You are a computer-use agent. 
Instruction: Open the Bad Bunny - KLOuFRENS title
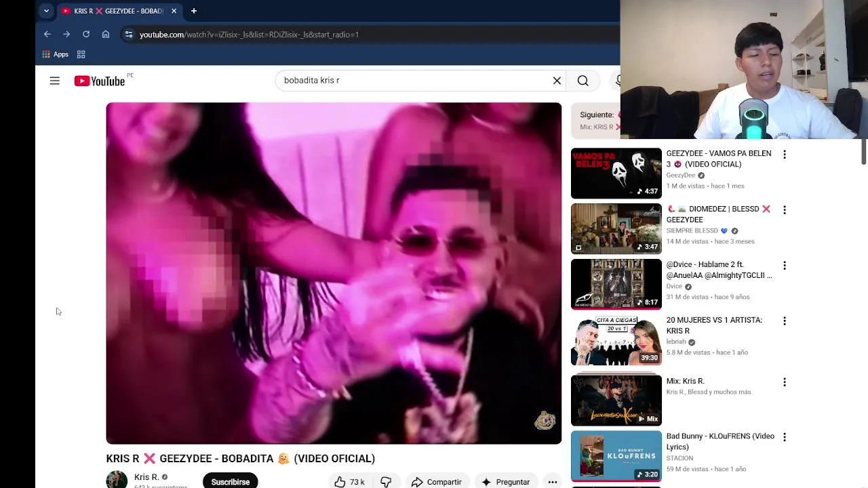coord(720,441)
